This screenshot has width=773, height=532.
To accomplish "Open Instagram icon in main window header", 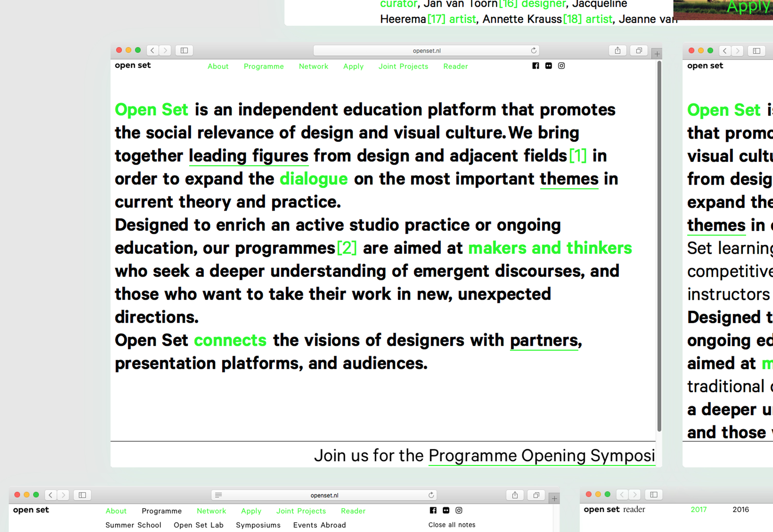I will [561, 66].
